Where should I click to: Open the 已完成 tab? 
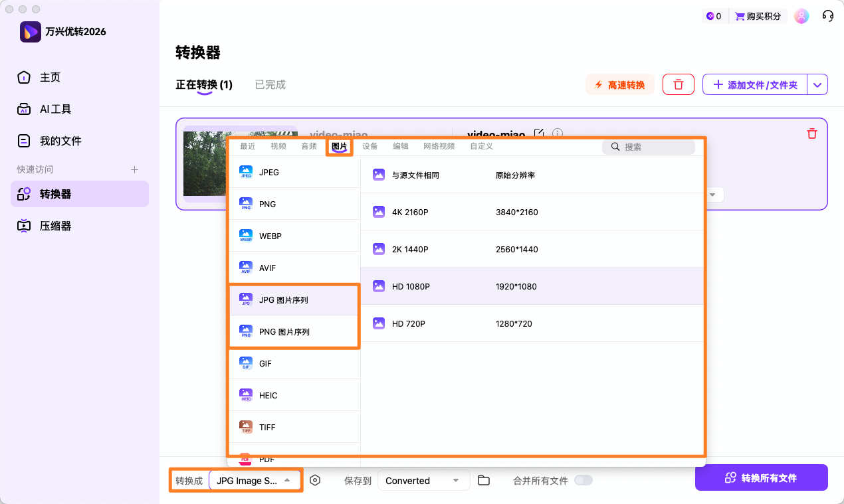click(270, 85)
